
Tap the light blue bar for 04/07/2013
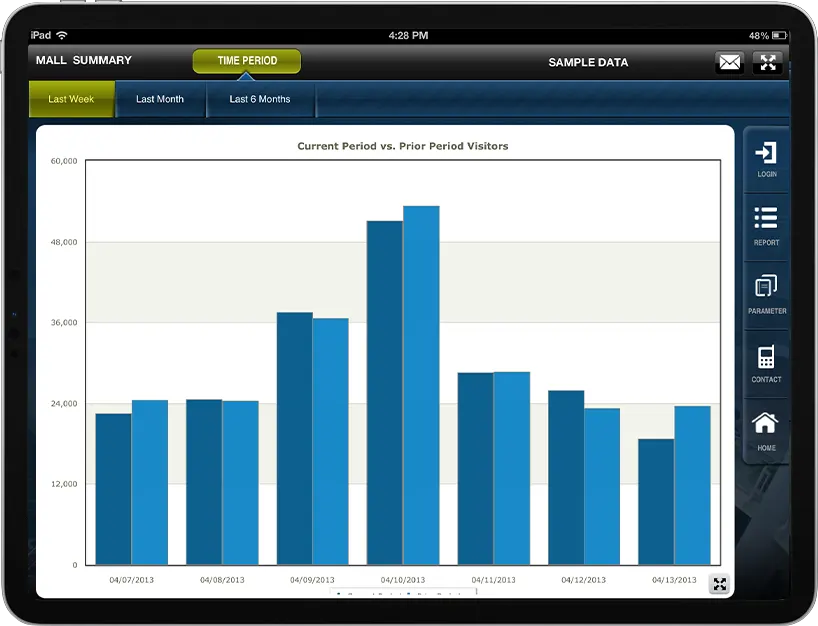pyautogui.click(x=150, y=482)
